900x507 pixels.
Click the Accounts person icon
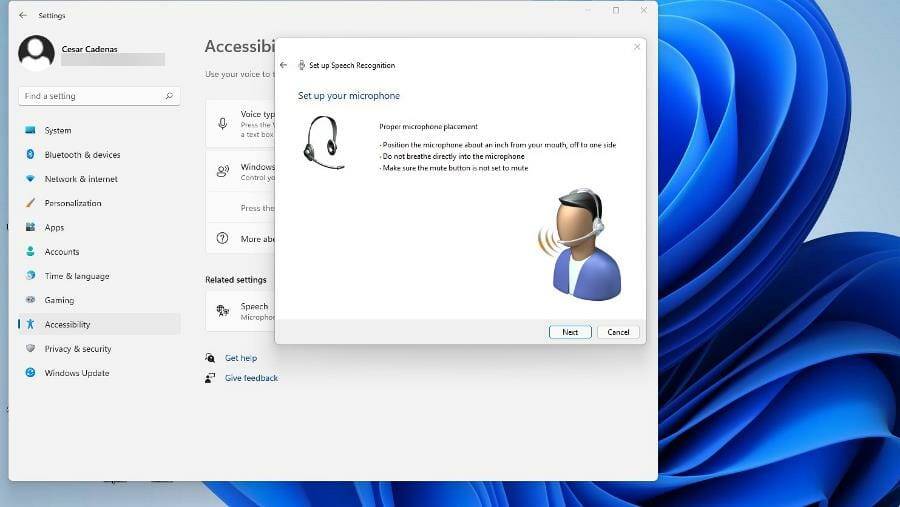point(30,251)
